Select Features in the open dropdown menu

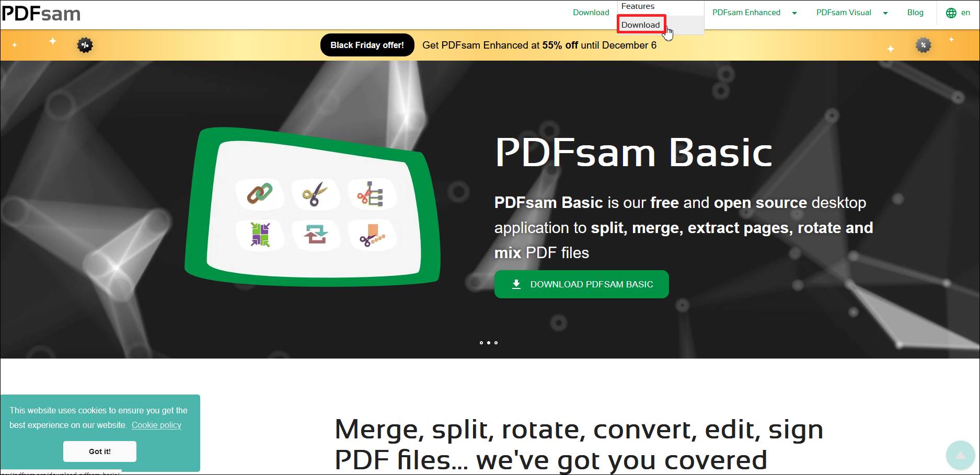[x=638, y=6]
